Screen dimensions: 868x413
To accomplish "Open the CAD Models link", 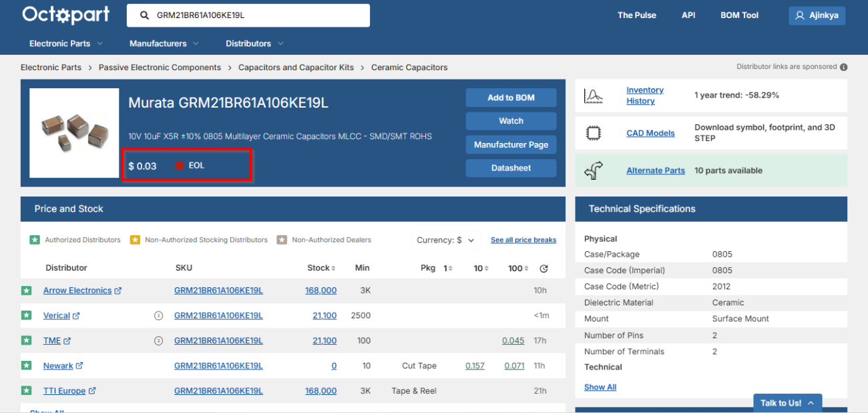I will pyautogui.click(x=650, y=133).
